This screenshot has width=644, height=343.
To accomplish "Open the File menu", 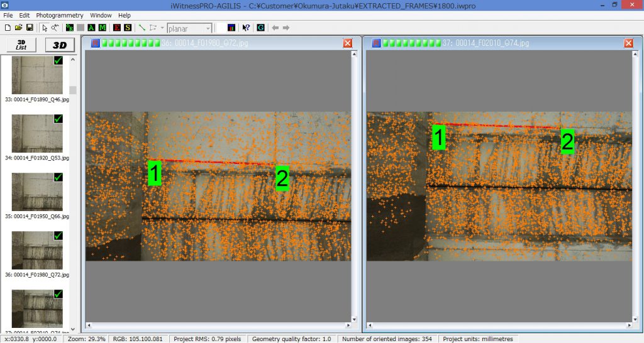I will [x=8, y=15].
